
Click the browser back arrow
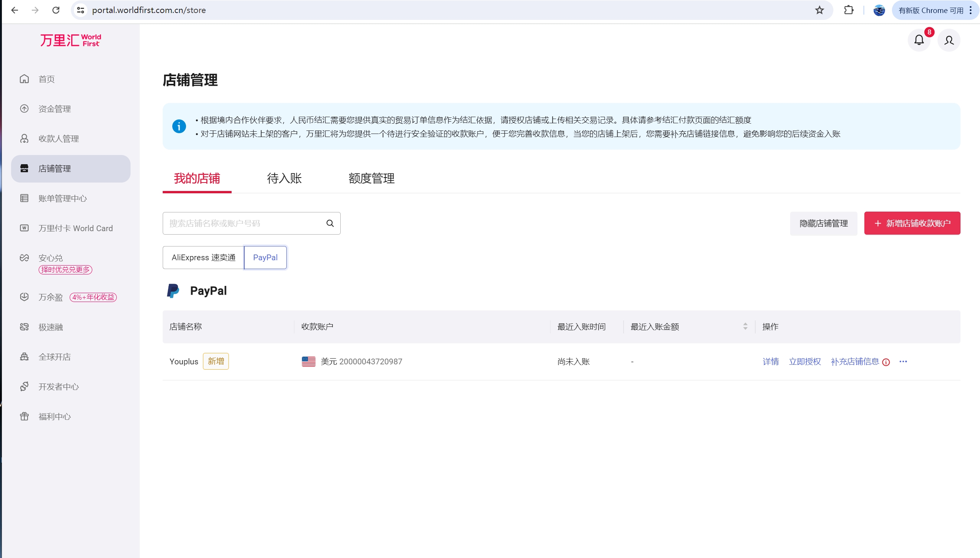coord(15,10)
